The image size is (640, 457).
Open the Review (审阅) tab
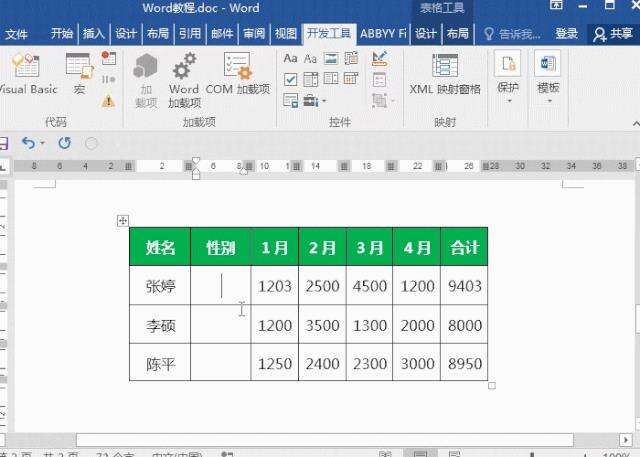(254, 33)
